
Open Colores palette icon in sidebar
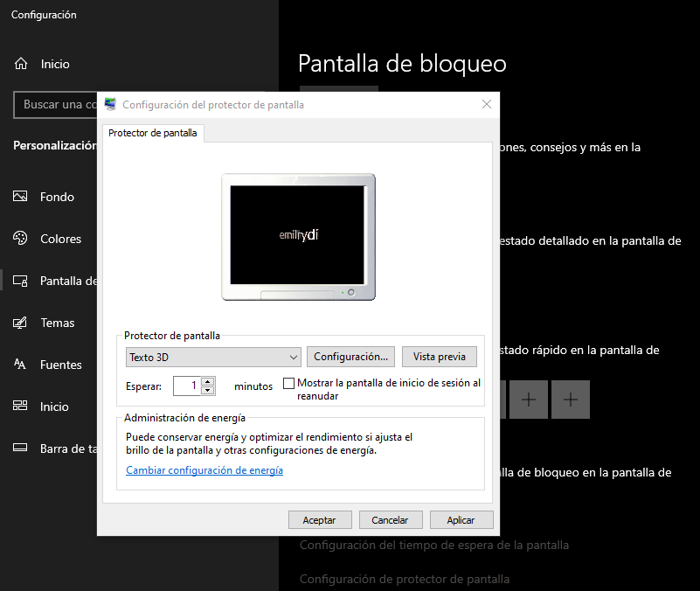pyautogui.click(x=21, y=239)
